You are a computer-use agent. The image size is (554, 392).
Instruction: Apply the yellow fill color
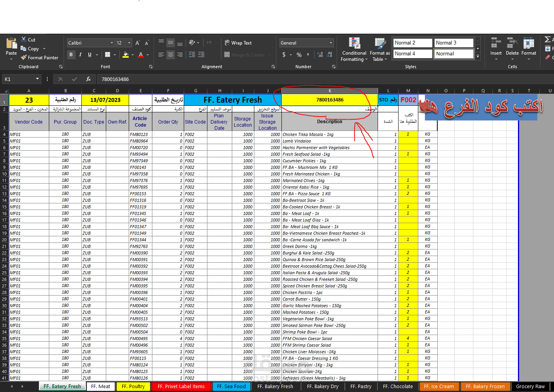pyautogui.click(x=126, y=55)
